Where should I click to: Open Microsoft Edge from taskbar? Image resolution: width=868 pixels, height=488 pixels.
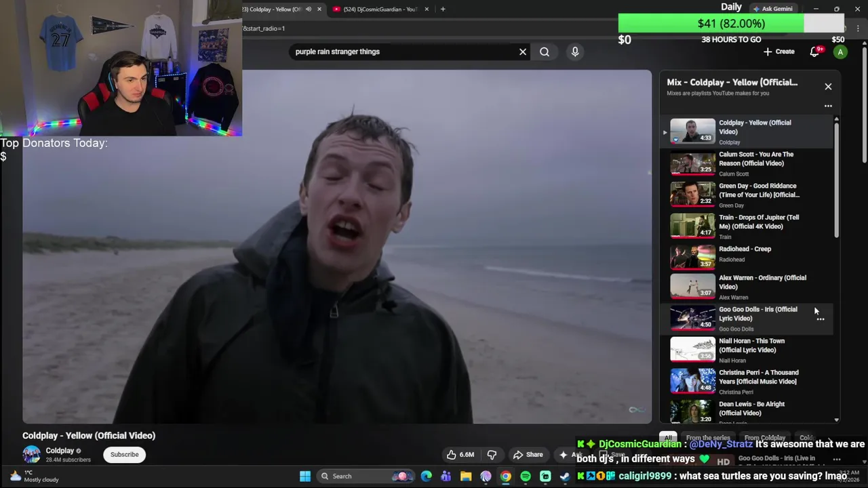tap(427, 476)
